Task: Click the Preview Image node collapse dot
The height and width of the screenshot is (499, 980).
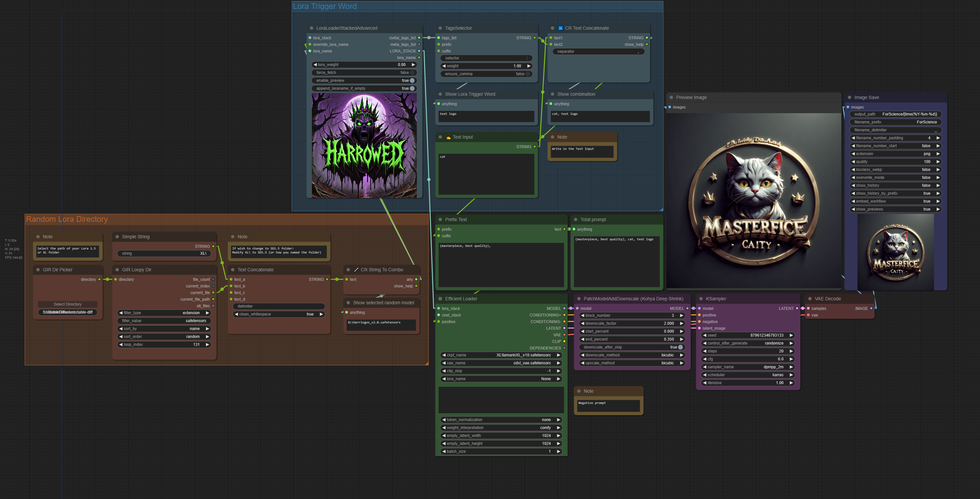Action: click(671, 97)
